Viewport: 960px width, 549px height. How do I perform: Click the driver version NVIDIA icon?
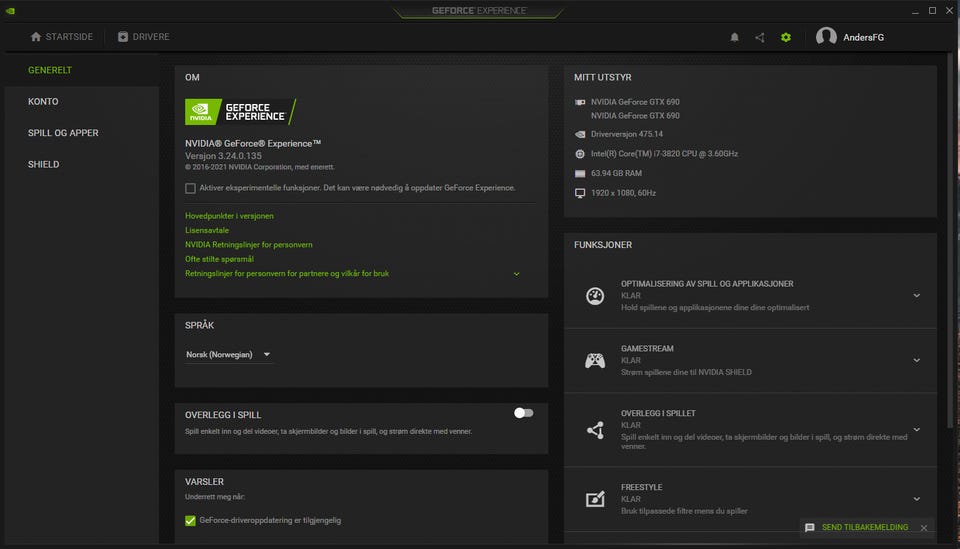pyautogui.click(x=580, y=134)
